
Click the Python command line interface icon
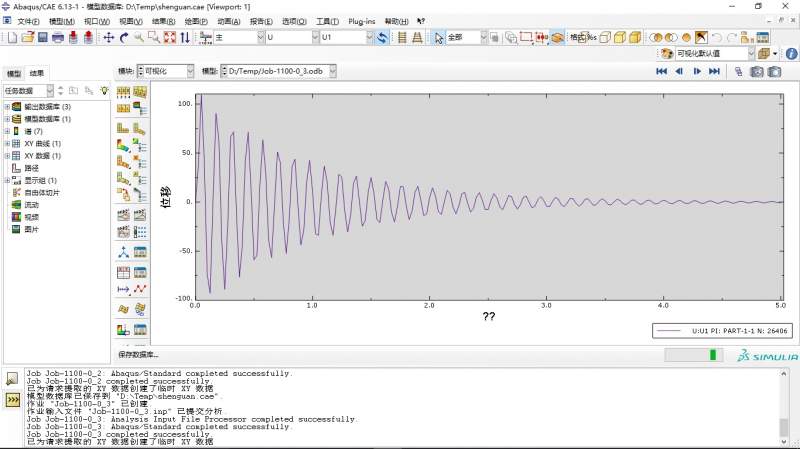[13, 400]
